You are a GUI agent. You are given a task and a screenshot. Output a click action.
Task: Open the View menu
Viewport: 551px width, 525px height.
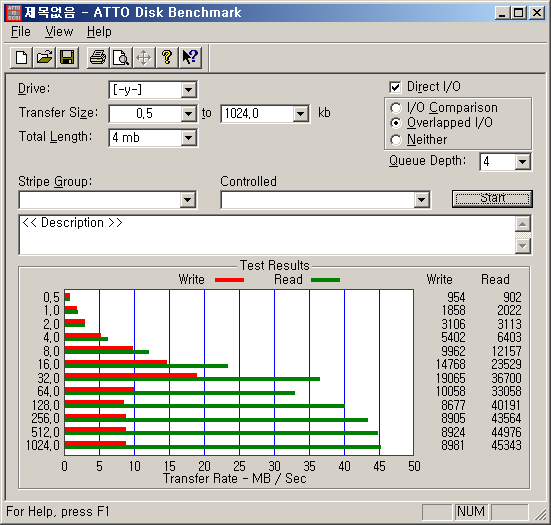(59, 32)
